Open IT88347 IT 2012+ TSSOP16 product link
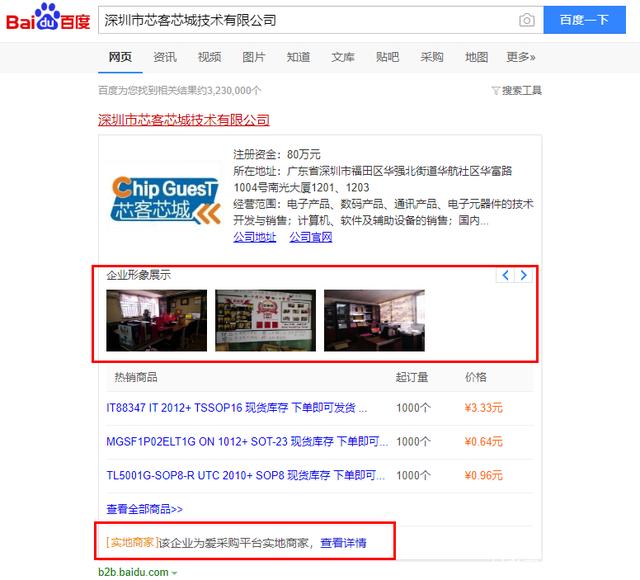This screenshot has height=580, width=640. point(237,408)
